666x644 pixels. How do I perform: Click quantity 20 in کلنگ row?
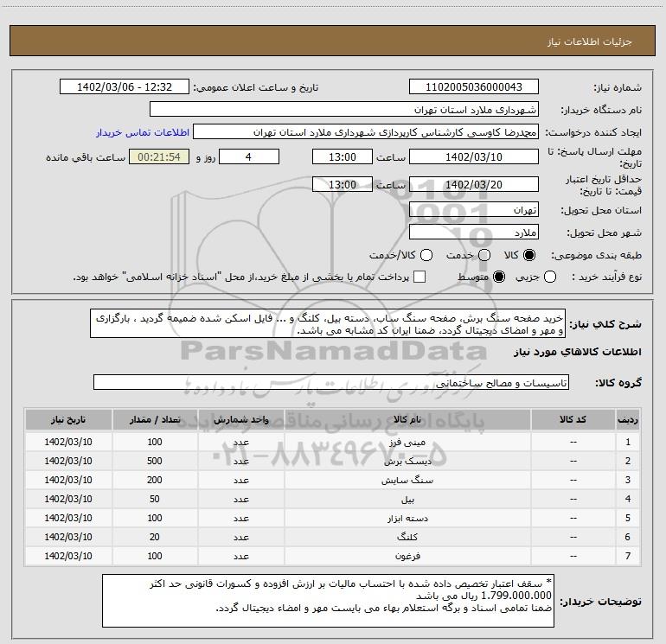155,537
